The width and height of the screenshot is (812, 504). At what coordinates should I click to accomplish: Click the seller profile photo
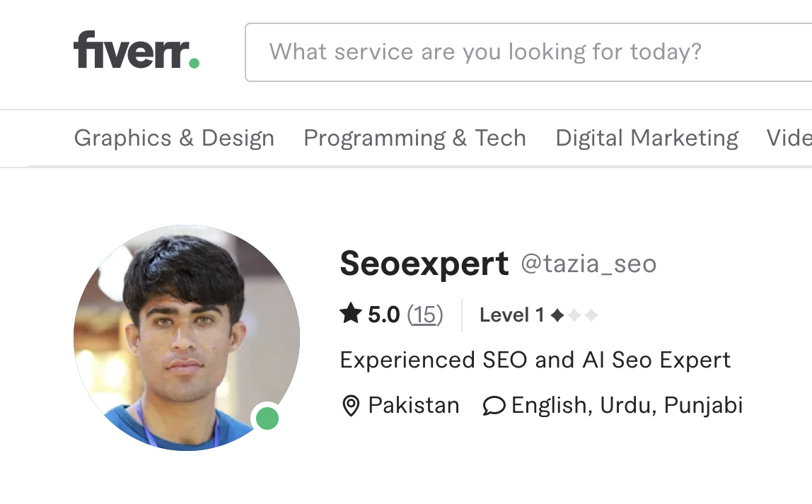(x=187, y=338)
